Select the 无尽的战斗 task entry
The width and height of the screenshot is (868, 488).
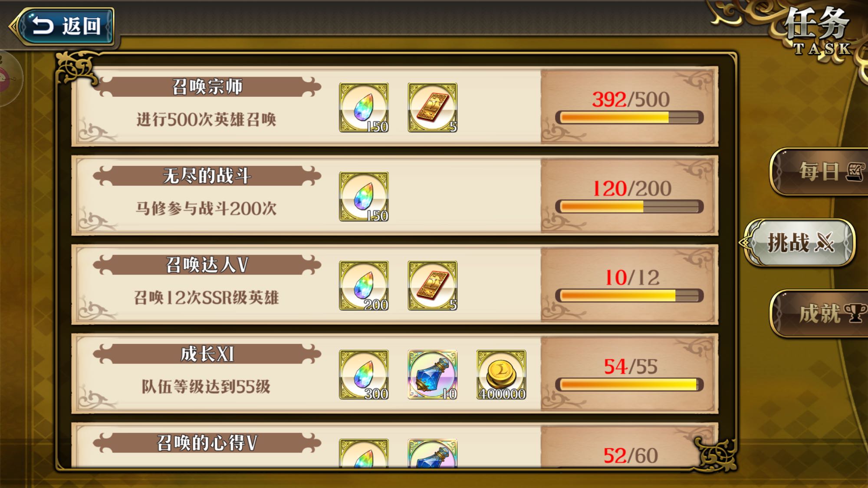click(x=395, y=196)
